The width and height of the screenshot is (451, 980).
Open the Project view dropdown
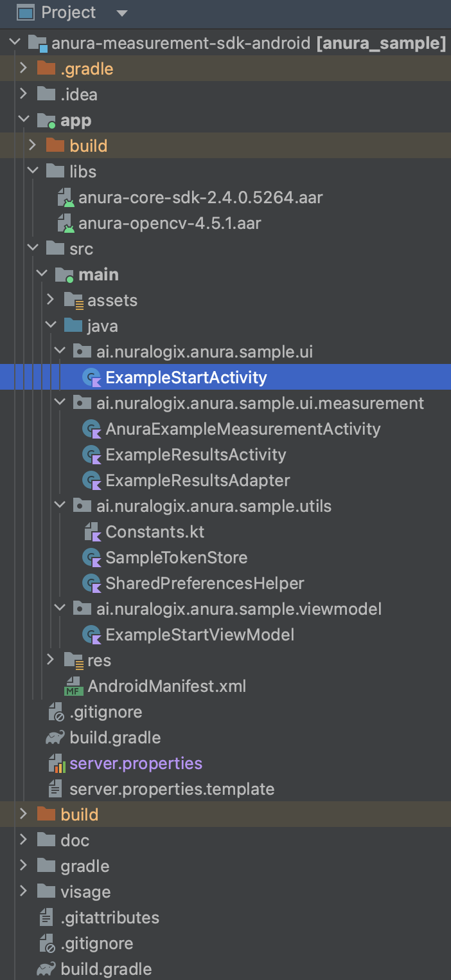(x=122, y=13)
